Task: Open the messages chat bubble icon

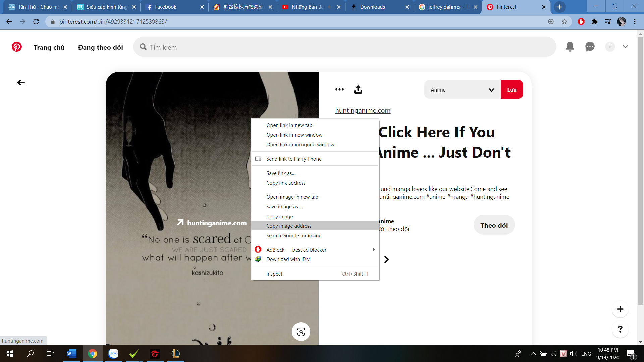Action: tap(590, 47)
